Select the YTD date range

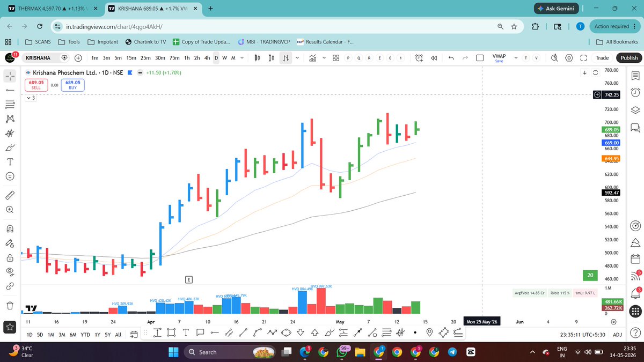pos(85,334)
